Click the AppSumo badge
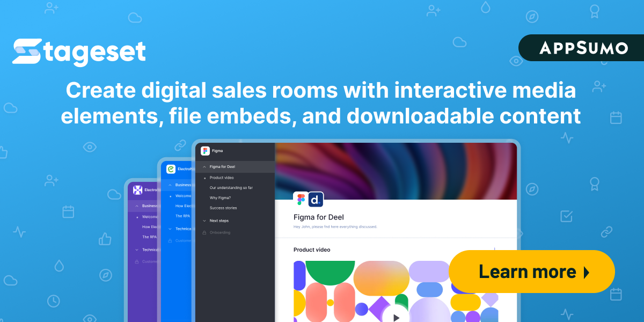644x322 pixels. pyautogui.click(x=581, y=48)
